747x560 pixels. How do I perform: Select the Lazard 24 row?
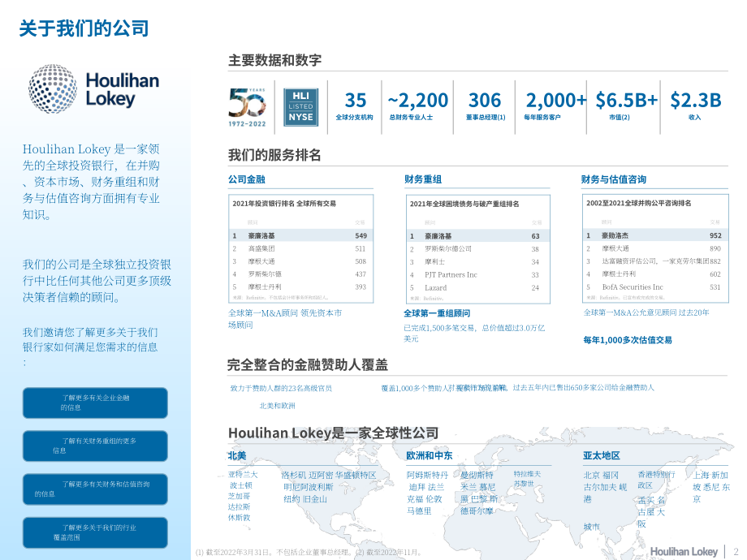point(477,287)
